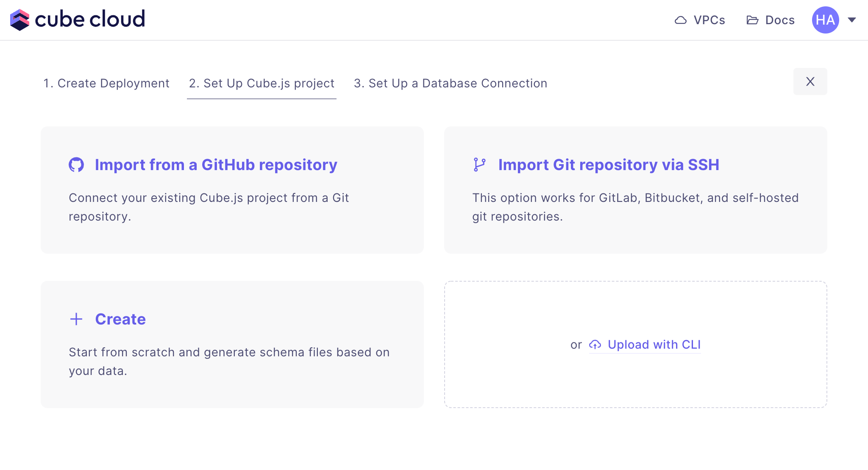This screenshot has height=470, width=868.
Task: Open the Docs link
Action: click(780, 20)
